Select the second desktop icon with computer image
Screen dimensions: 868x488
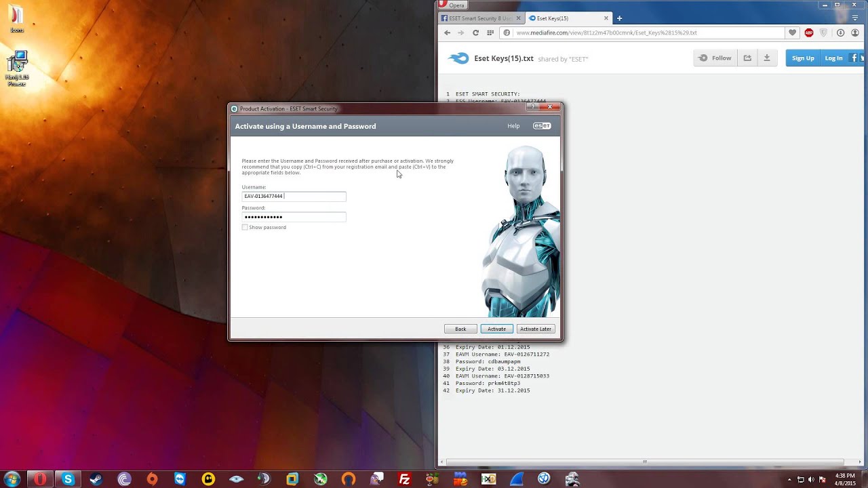pos(17,68)
